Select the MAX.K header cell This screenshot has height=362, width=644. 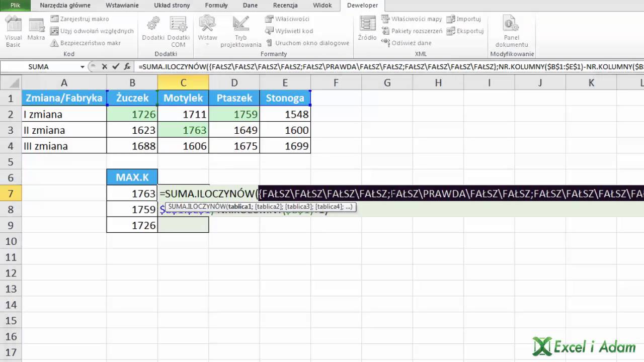(x=132, y=177)
